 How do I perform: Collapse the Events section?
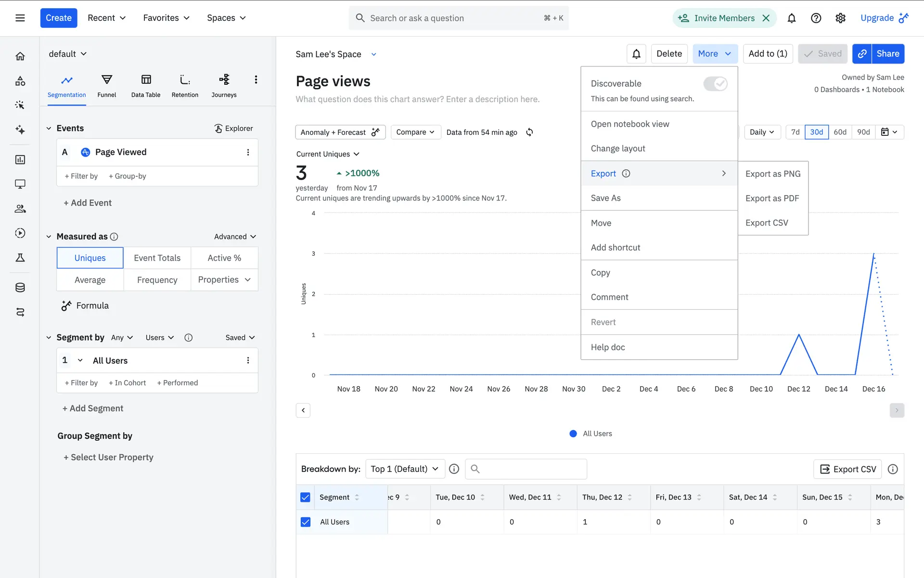pyautogui.click(x=49, y=128)
